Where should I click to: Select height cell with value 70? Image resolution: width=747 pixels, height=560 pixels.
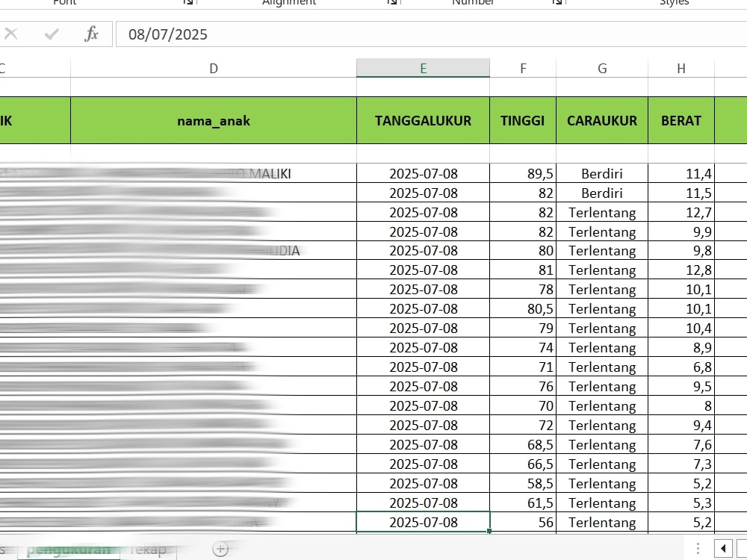(x=523, y=405)
